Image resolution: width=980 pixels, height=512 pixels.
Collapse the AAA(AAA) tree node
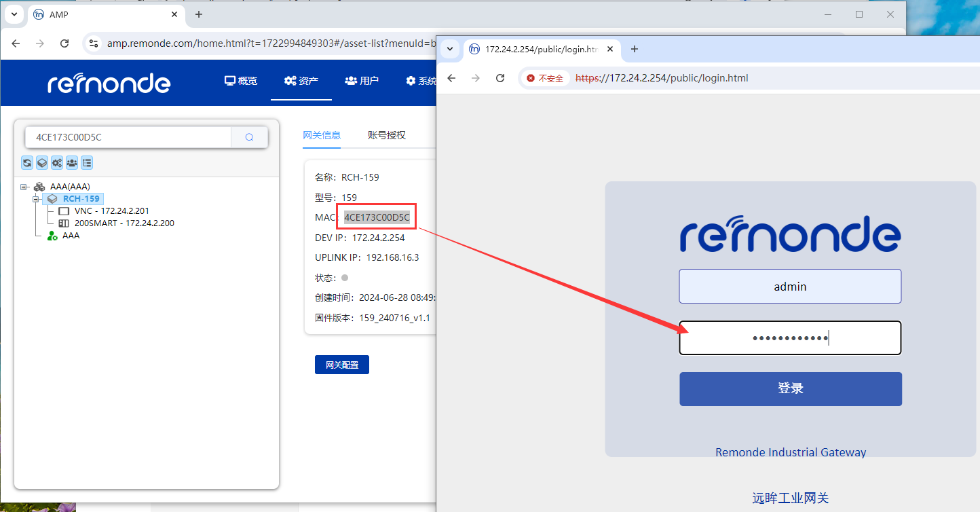coord(24,187)
